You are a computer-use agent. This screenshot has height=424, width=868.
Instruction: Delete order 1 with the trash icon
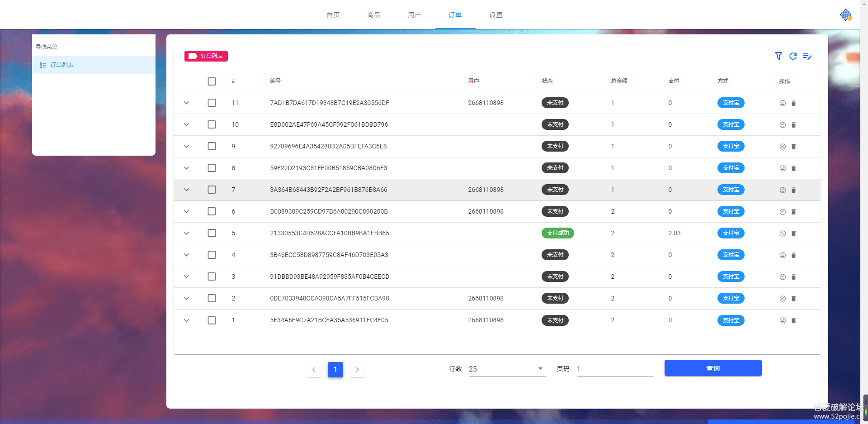793,320
